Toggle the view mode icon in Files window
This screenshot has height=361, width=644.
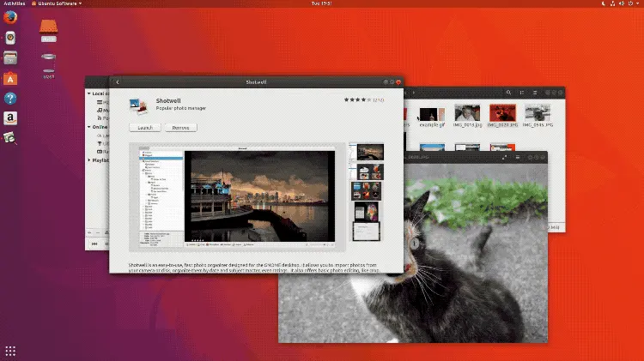521,93
